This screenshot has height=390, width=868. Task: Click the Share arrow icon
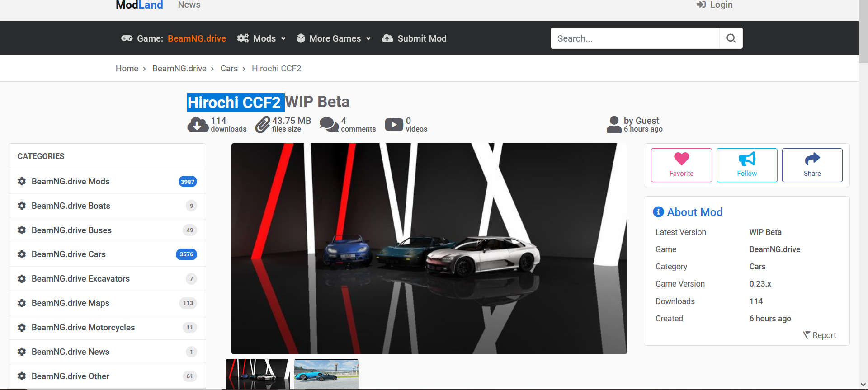point(812,159)
